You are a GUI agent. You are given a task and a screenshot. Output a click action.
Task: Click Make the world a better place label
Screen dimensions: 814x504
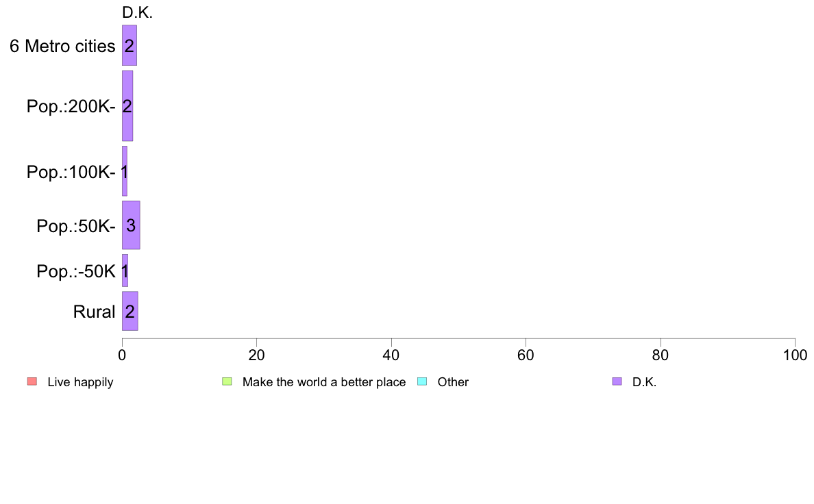point(324,382)
